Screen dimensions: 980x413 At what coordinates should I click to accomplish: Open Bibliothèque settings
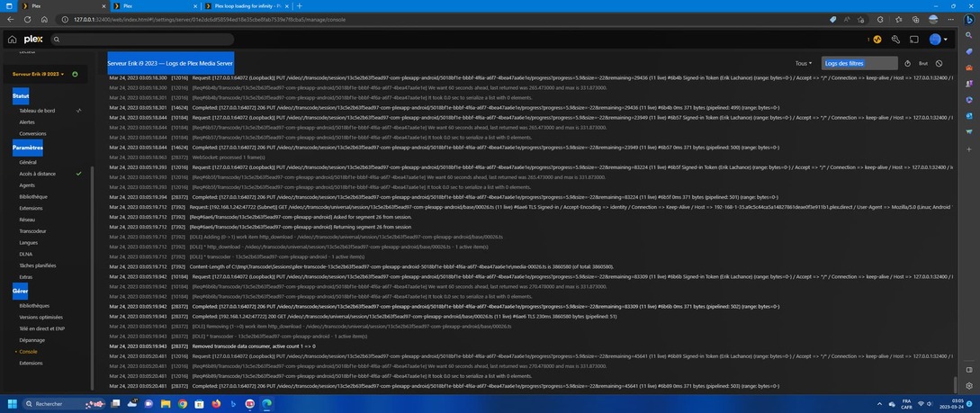[x=33, y=197]
